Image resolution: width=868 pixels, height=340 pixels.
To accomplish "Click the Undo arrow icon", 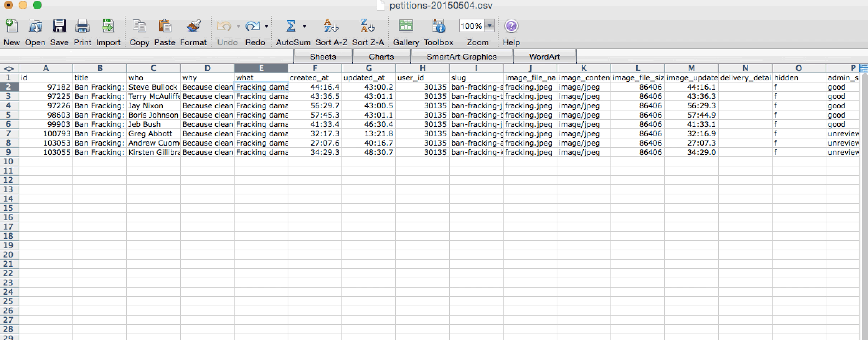I will coord(224,26).
